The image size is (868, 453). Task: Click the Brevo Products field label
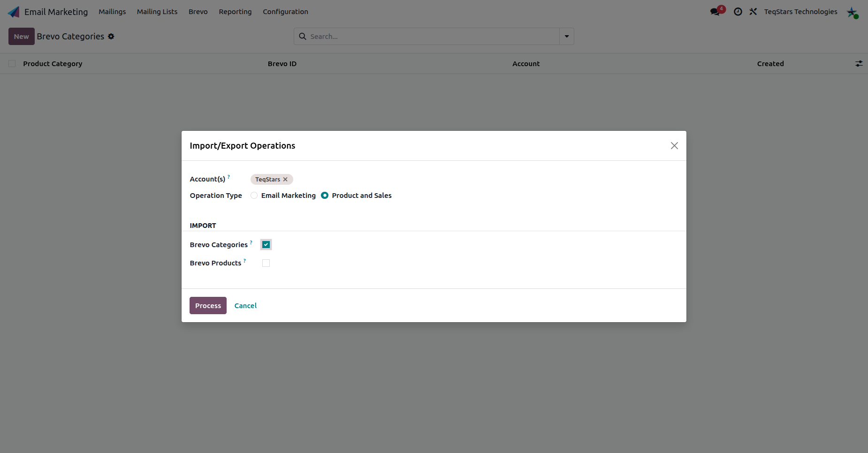(215, 263)
